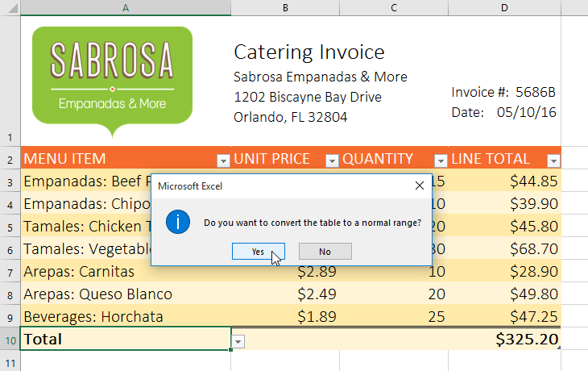The width and height of the screenshot is (588, 371).
Task: Open the UNIT PRICE filter dropdown
Action: (x=331, y=160)
